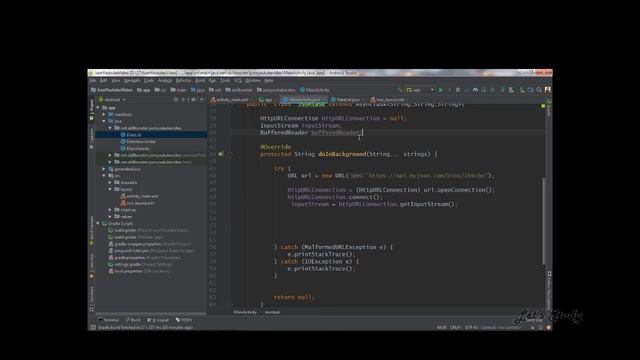Open the Terminal tool window button
640x360 pixels.
coord(109,320)
